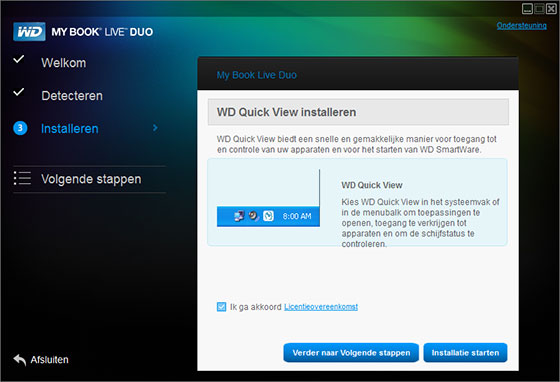
Task: Click the network computers tray icon
Action: click(x=239, y=216)
